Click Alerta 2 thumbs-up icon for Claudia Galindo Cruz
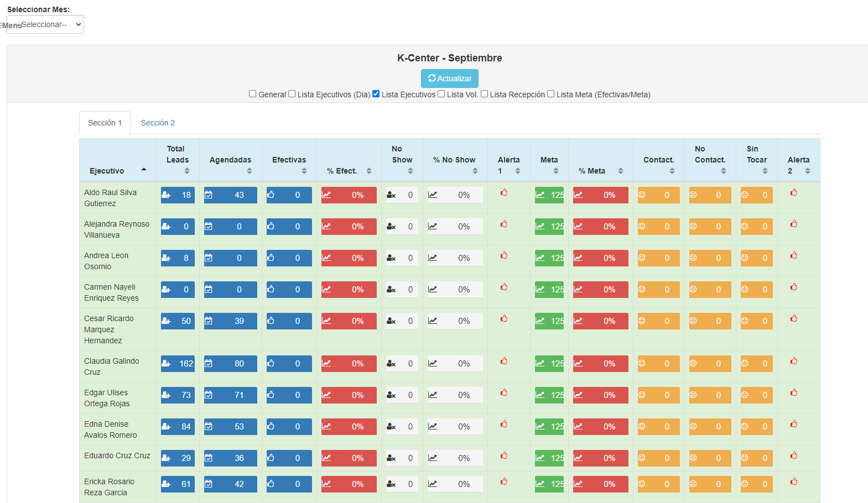This screenshot has width=868, height=503. [x=794, y=361]
